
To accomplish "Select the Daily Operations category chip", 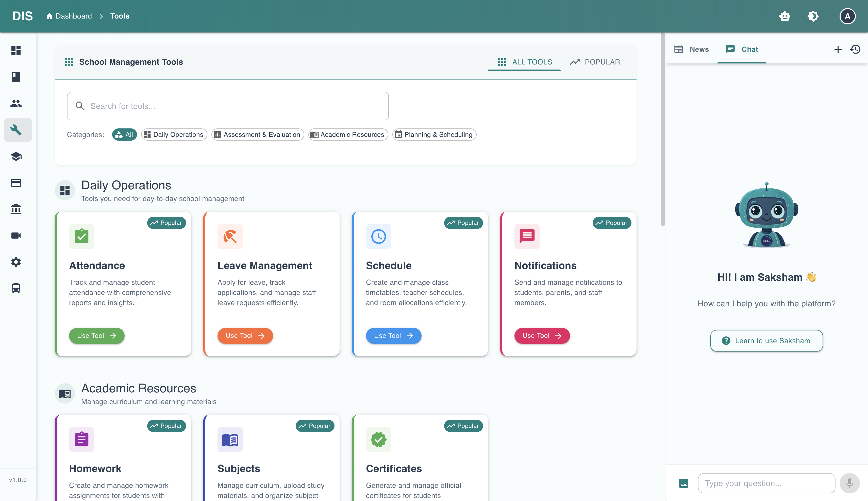I will 174,135.
